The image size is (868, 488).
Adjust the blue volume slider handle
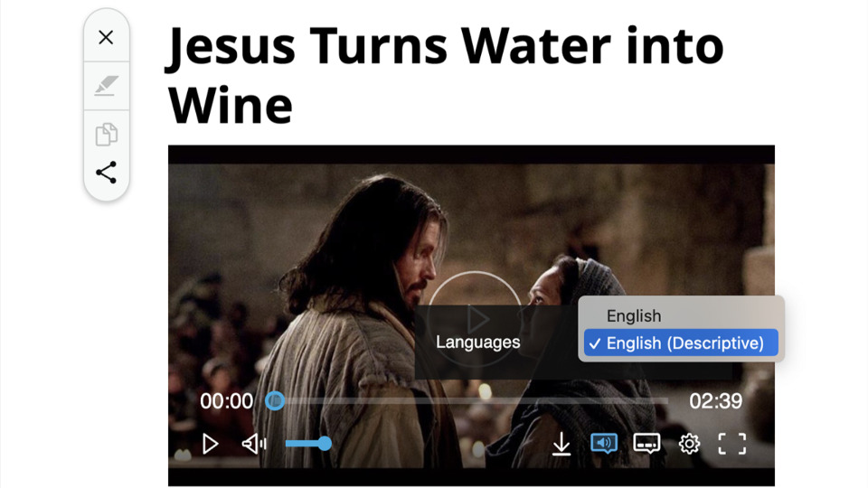(x=325, y=443)
